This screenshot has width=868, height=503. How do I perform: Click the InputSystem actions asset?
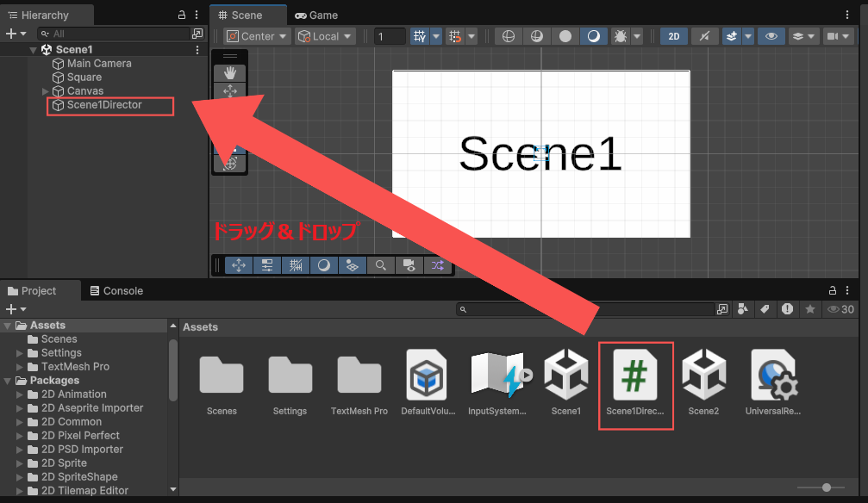tap(497, 383)
